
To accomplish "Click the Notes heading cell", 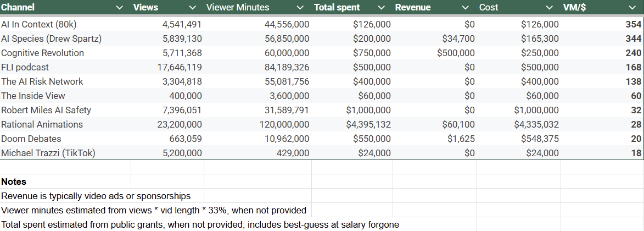I will click(14, 182).
